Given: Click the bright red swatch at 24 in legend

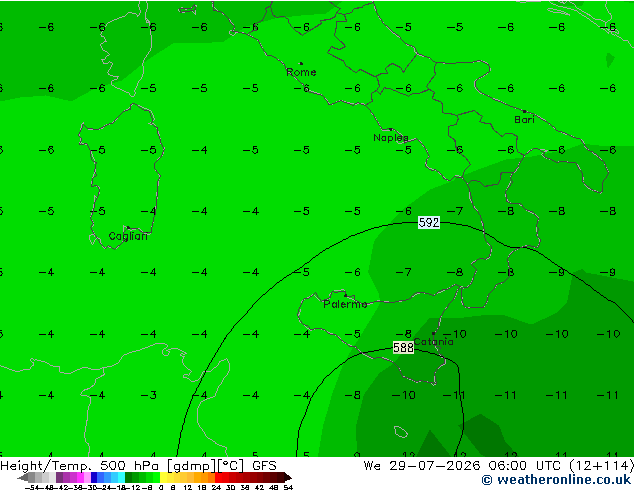Looking at the screenshot, I should [218, 478].
